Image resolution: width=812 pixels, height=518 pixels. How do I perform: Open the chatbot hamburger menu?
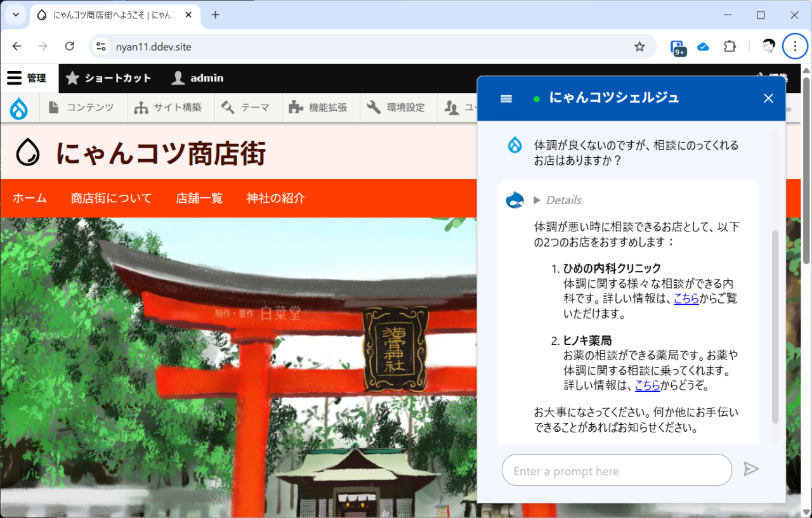point(506,98)
